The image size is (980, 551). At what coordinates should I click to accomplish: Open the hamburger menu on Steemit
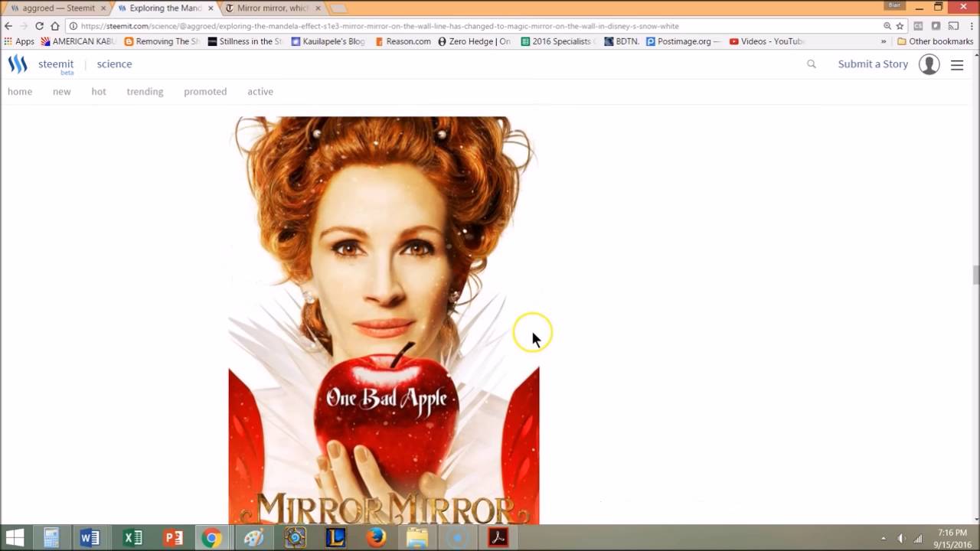click(x=957, y=65)
